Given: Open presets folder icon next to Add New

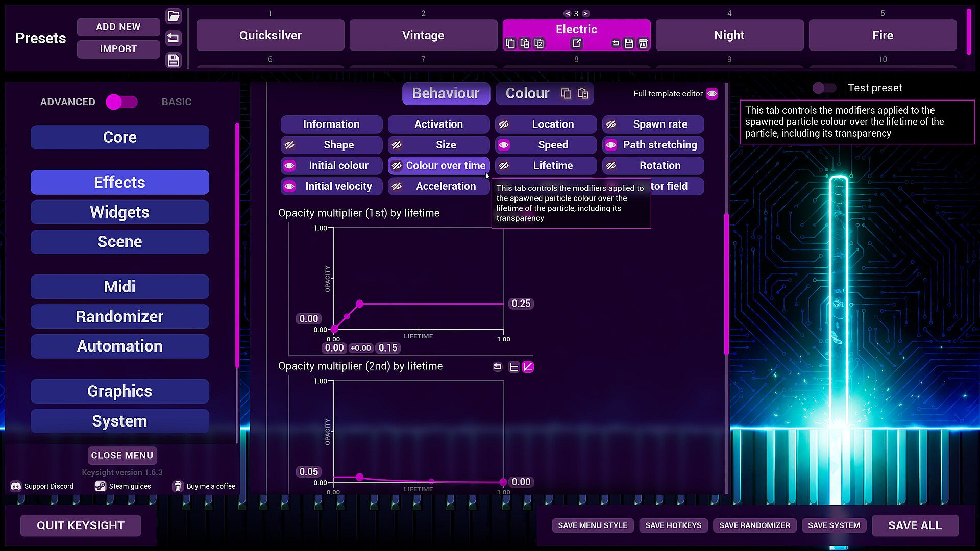Looking at the screenshot, I should (x=174, y=16).
